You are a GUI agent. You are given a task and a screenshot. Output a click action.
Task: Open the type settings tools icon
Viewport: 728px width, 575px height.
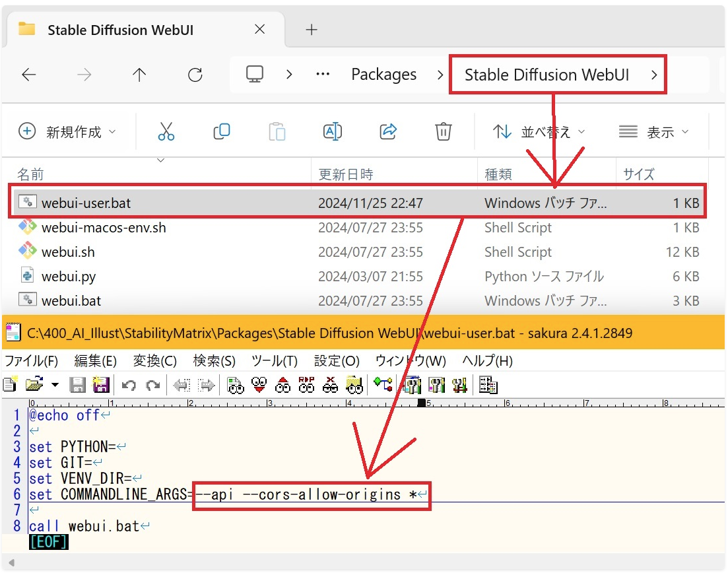412,385
